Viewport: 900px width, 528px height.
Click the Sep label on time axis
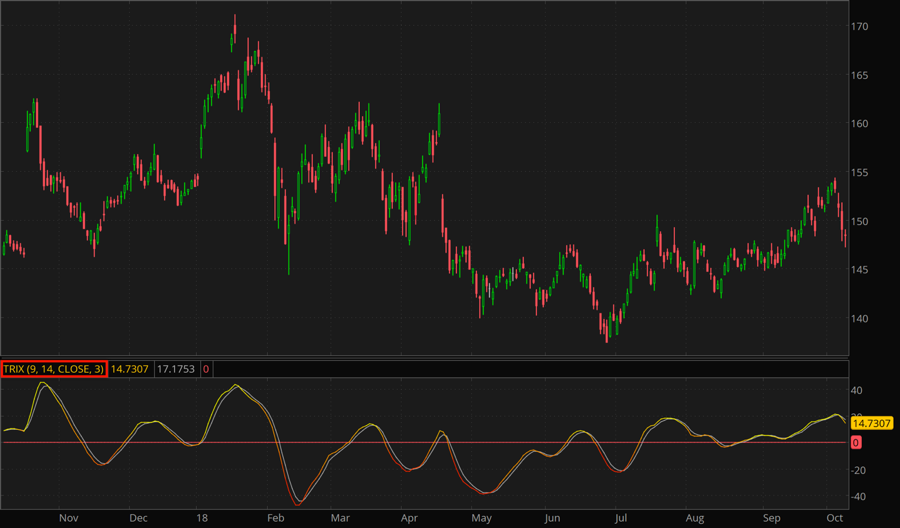tap(771, 519)
